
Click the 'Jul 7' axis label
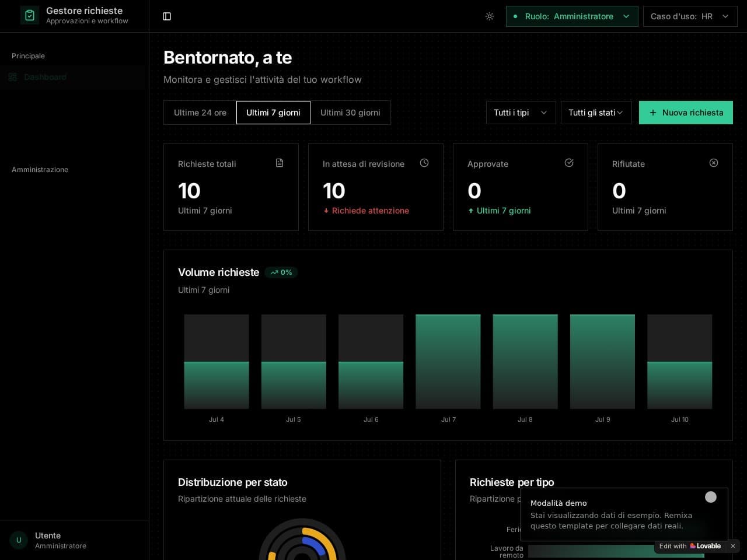(x=448, y=419)
